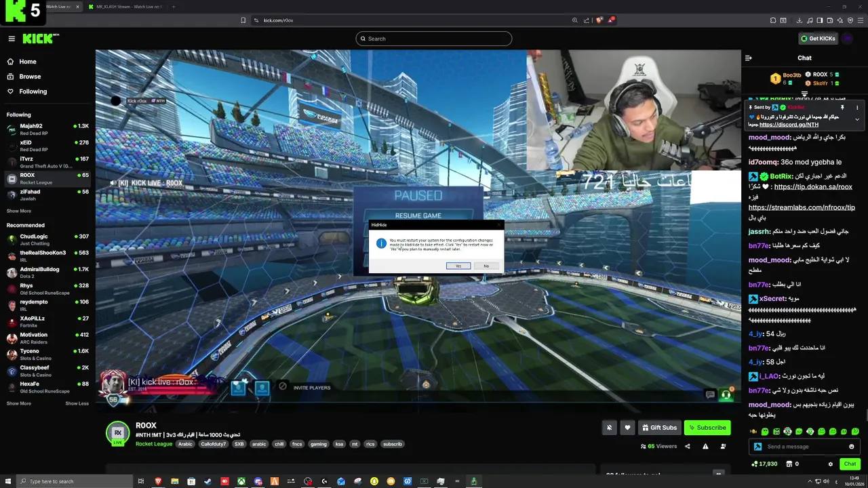Open the streamlabs.com/nfroox/tip link

802,207
